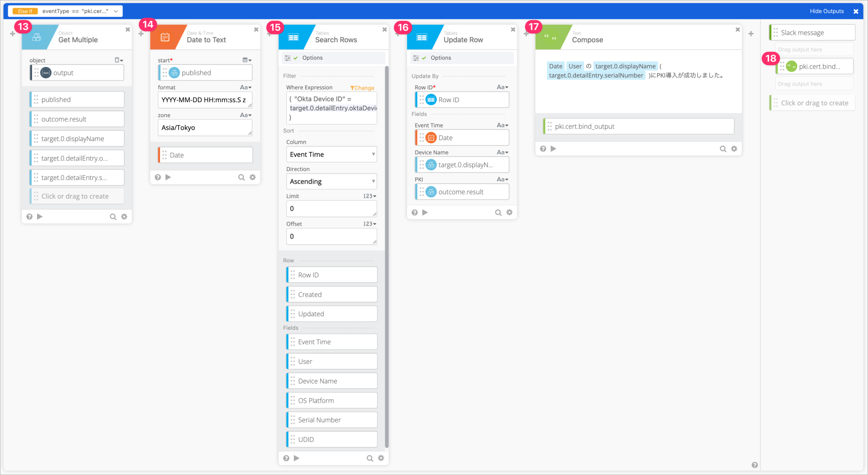Open the Aa type dropdown on the format field
The image size is (868, 475).
(245, 87)
